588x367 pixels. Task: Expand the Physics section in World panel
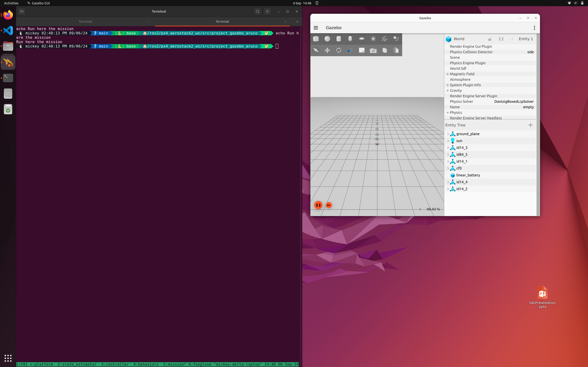pyautogui.click(x=448, y=112)
